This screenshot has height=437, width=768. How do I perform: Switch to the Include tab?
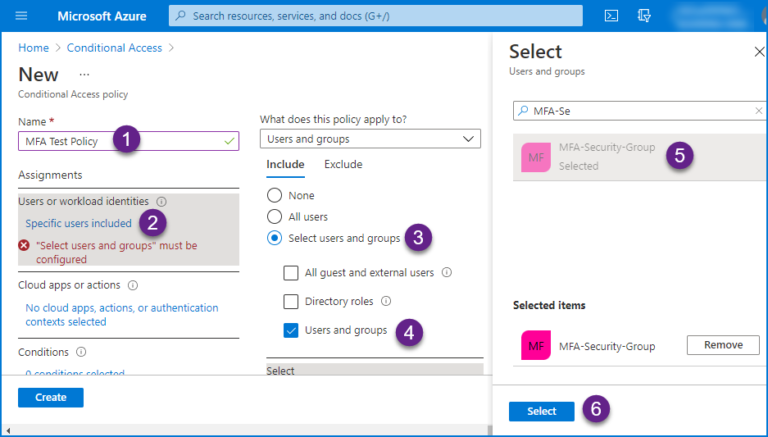coord(285,165)
